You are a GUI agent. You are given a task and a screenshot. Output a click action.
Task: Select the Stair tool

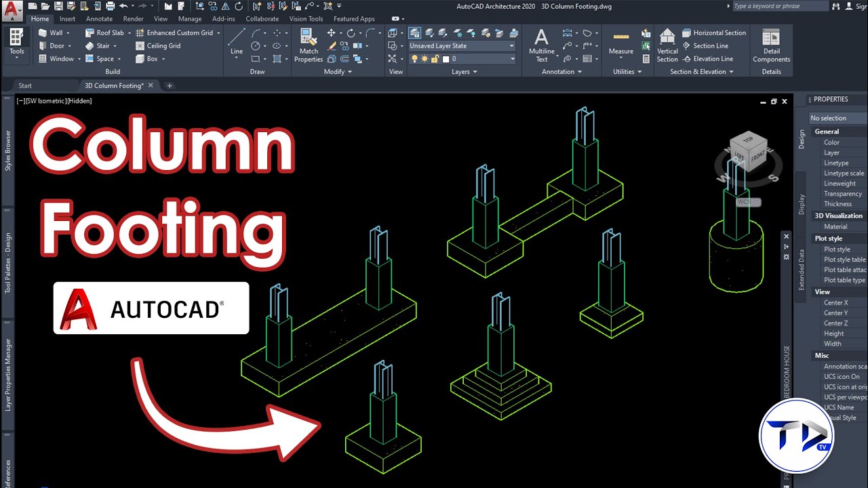pos(96,45)
